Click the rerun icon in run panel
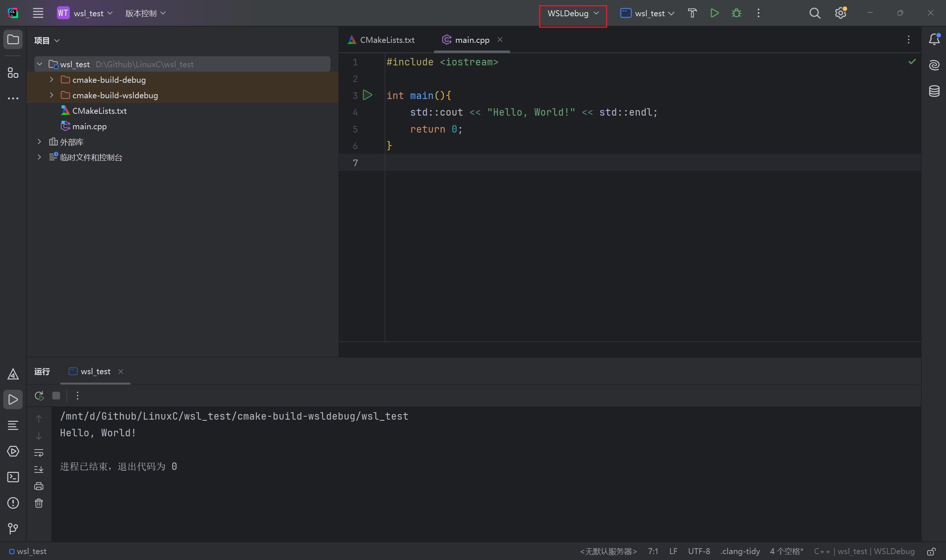Image resolution: width=946 pixels, height=560 pixels. coord(39,396)
